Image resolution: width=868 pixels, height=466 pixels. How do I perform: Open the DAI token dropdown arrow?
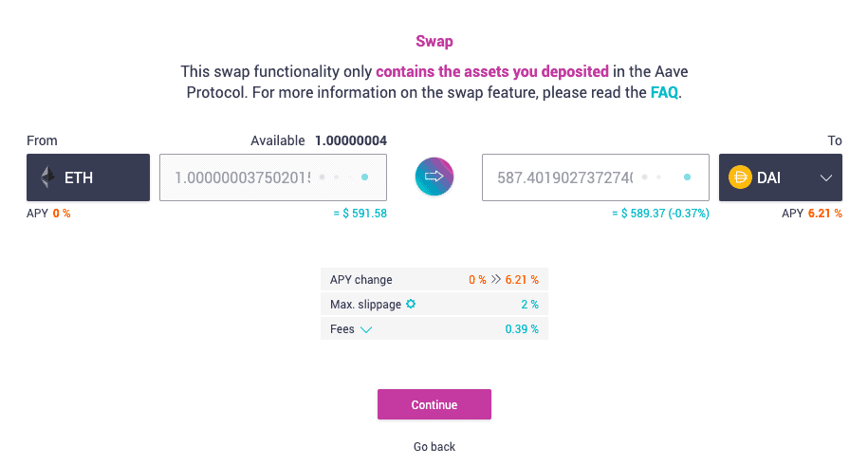tap(825, 177)
